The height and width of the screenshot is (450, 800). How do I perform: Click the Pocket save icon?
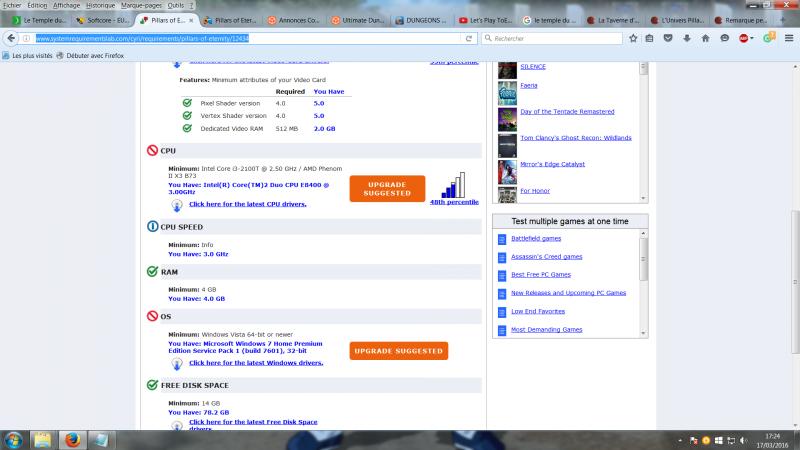click(x=668, y=38)
